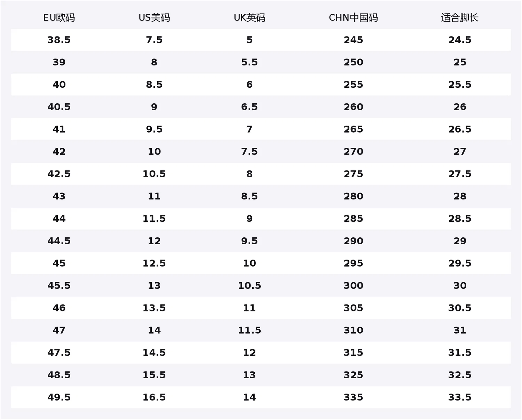Click CHN size 275 cell
522x420 pixels.
tap(353, 174)
